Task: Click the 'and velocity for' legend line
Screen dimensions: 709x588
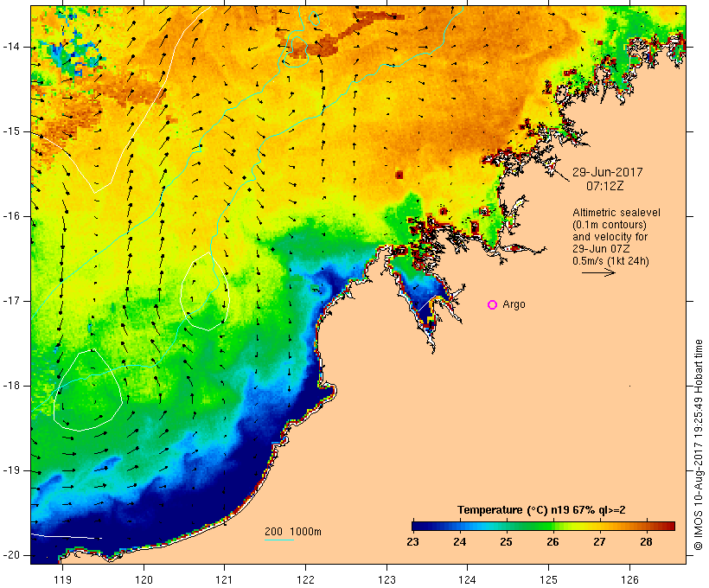Action: click(x=610, y=237)
